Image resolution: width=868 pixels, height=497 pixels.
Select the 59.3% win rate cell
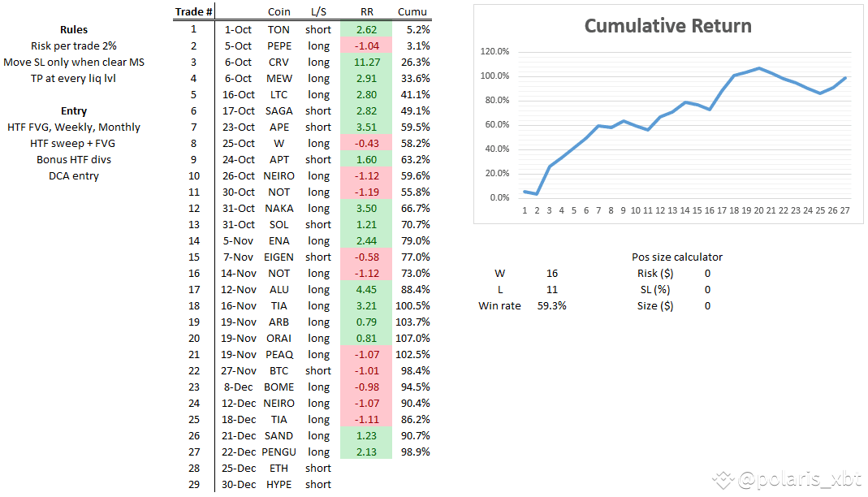(552, 305)
